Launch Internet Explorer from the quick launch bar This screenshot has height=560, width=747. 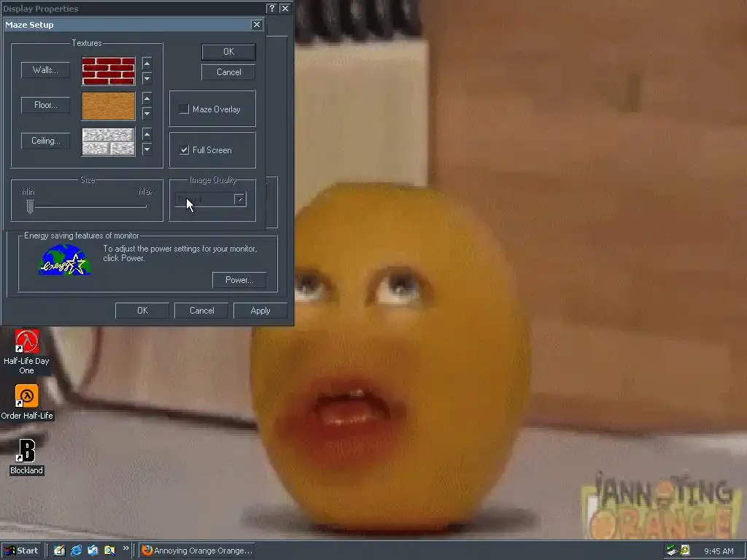[76, 551]
